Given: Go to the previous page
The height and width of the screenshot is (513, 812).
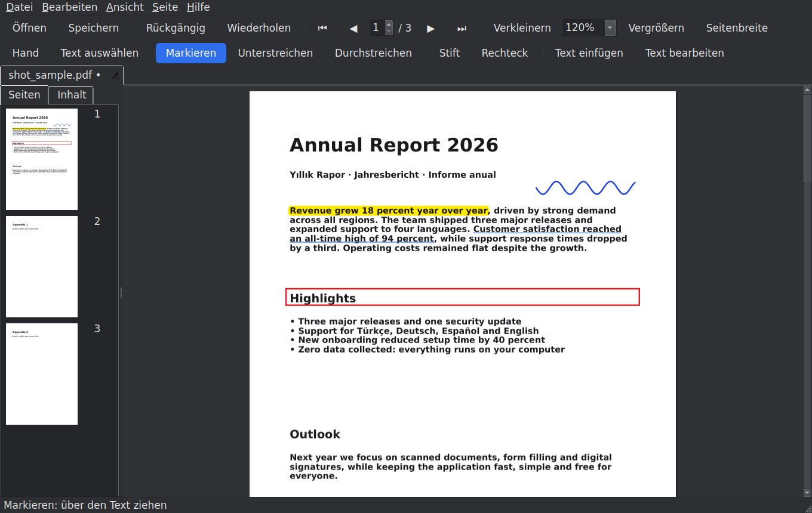Looking at the screenshot, I should point(353,28).
